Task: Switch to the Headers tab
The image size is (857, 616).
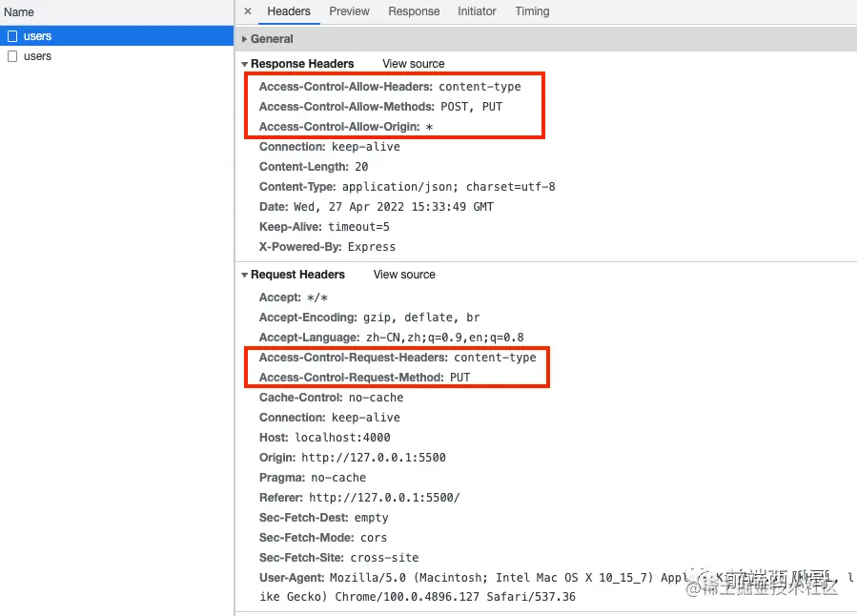Action: click(x=289, y=11)
